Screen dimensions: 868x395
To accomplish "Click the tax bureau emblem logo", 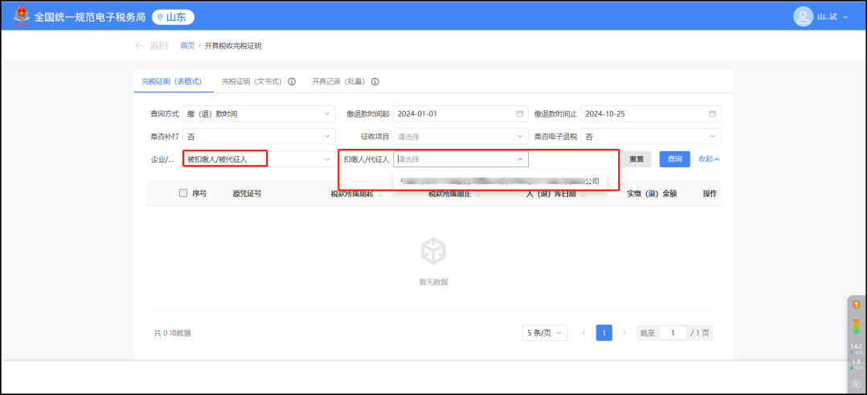I will pos(23,17).
